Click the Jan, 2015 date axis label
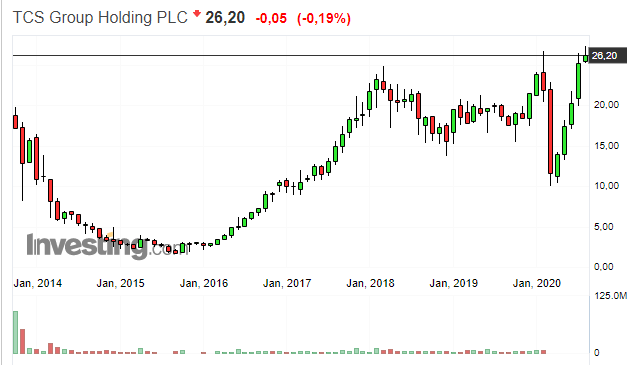The height and width of the screenshot is (365, 632). [121, 283]
